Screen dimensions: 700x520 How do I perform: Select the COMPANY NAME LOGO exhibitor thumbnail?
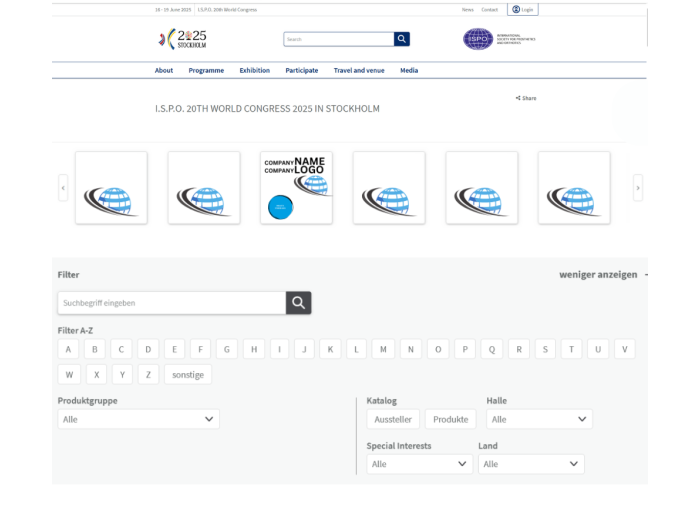pos(296,187)
